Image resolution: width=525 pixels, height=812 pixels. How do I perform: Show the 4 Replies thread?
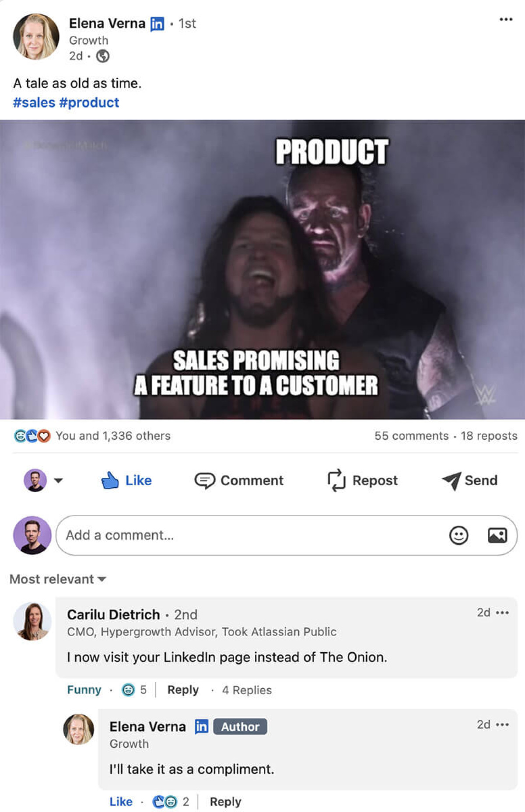coord(247,690)
